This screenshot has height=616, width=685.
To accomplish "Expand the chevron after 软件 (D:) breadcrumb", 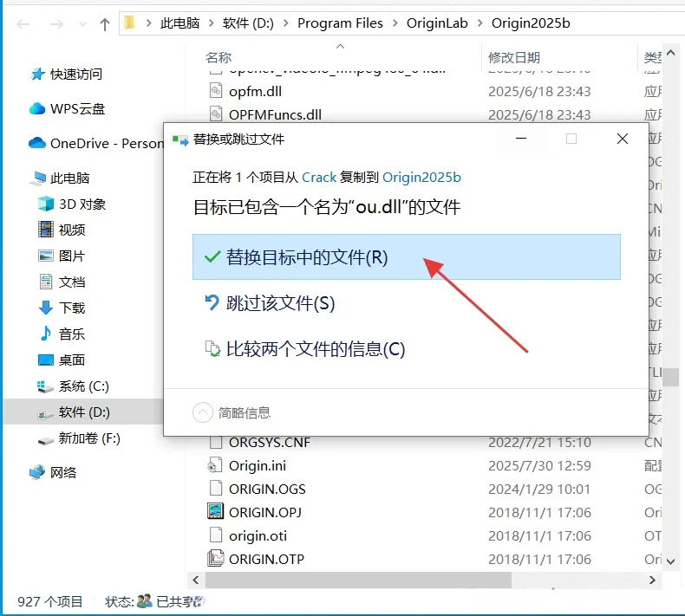I will 286,23.
